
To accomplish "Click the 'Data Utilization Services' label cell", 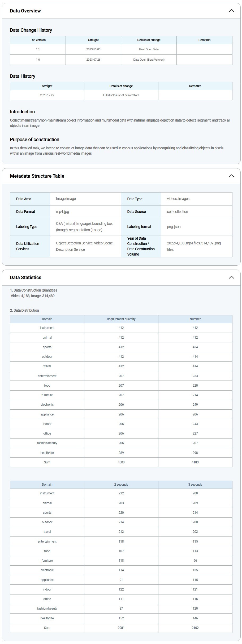I will pos(28,246).
